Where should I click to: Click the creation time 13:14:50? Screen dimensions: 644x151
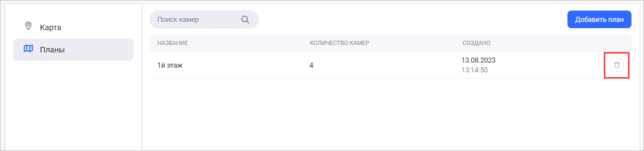[475, 70]
